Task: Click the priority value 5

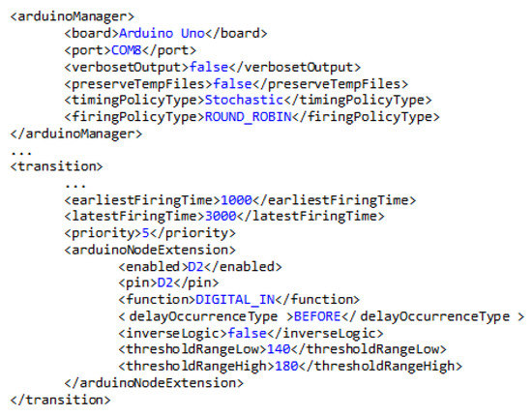Action: (145, 233)
